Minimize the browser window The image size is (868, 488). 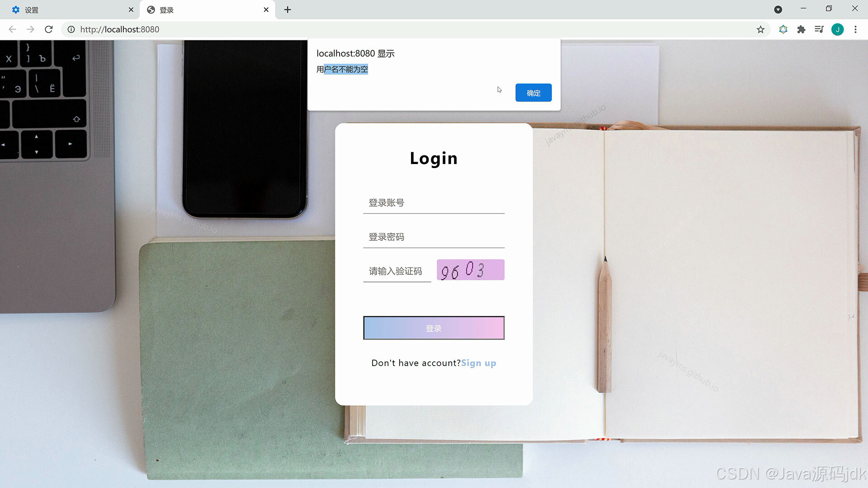[x=803, y=9]
